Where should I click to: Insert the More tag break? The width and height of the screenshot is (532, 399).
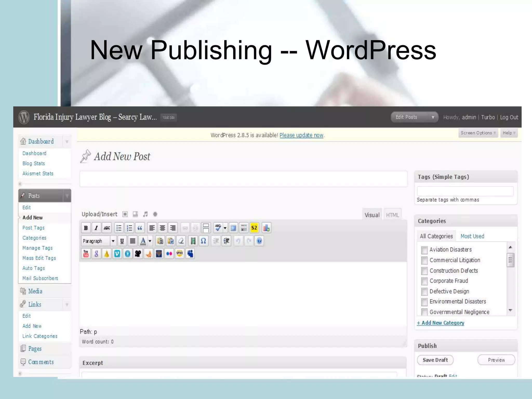point(206,228)
